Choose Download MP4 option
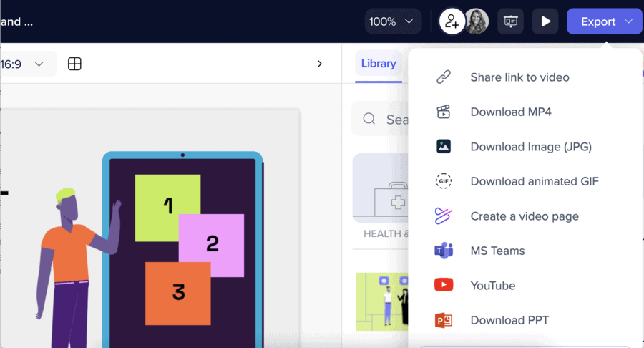644x348 pixels. 510,112
